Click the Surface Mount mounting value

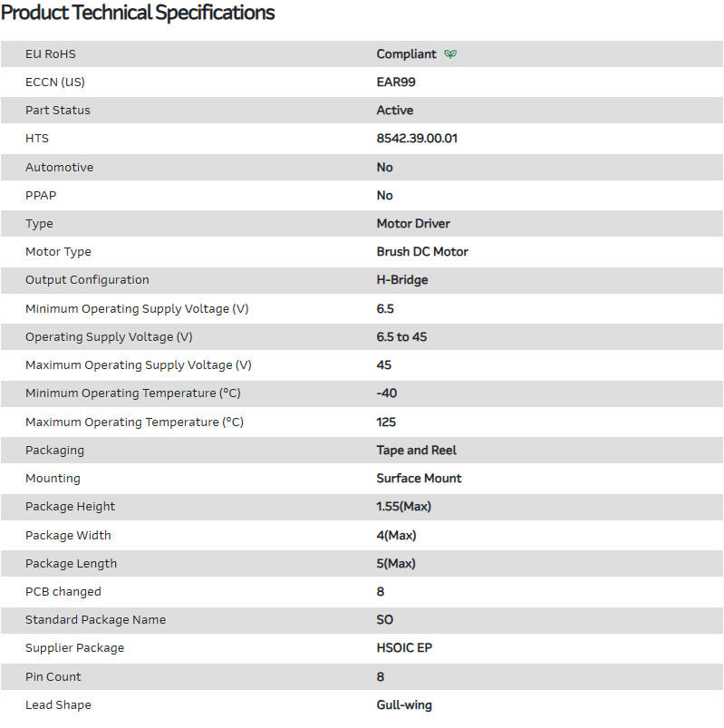[419, 479]
